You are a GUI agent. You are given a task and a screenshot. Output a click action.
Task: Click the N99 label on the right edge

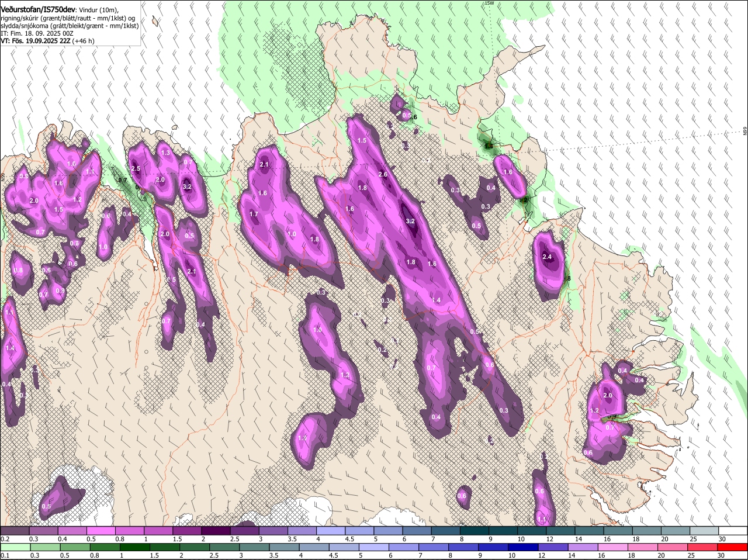[x=745, y=132]
